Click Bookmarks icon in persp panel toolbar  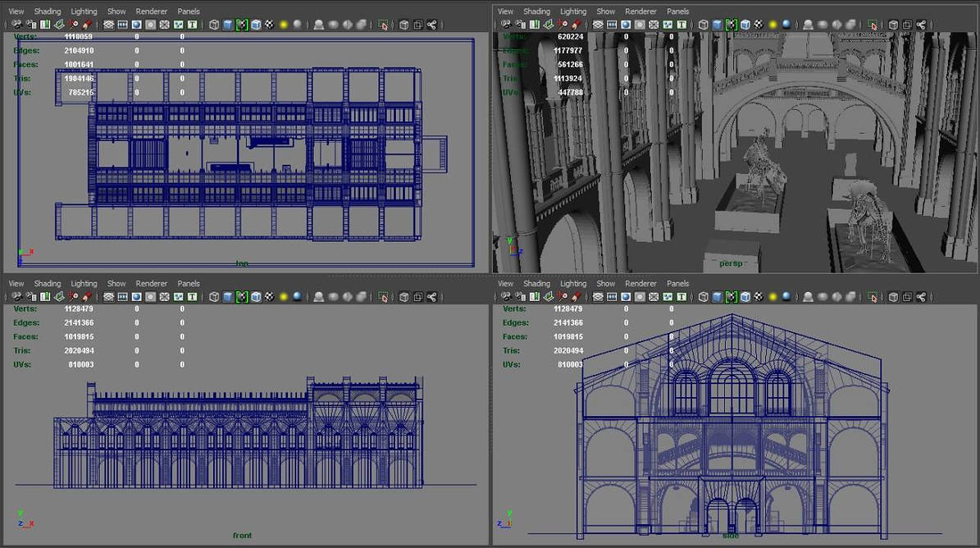pos(535,25)
